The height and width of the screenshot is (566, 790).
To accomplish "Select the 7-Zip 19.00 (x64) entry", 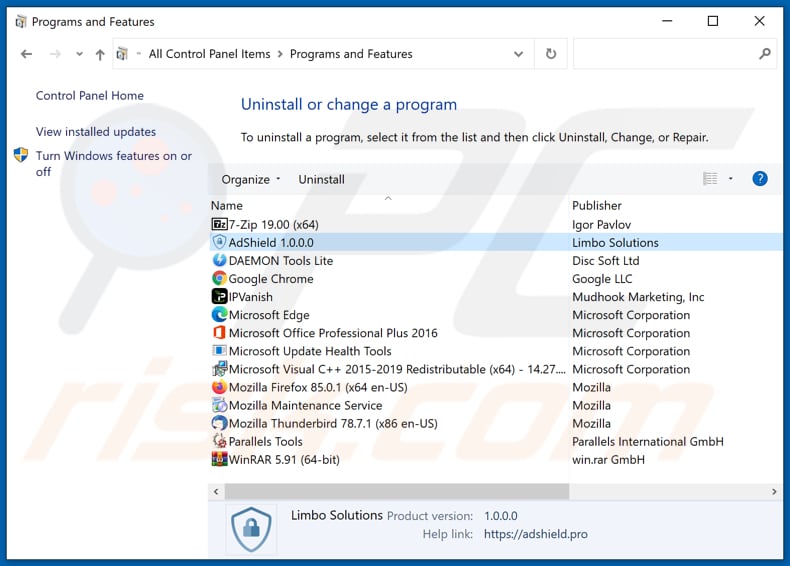I will 496,224.
